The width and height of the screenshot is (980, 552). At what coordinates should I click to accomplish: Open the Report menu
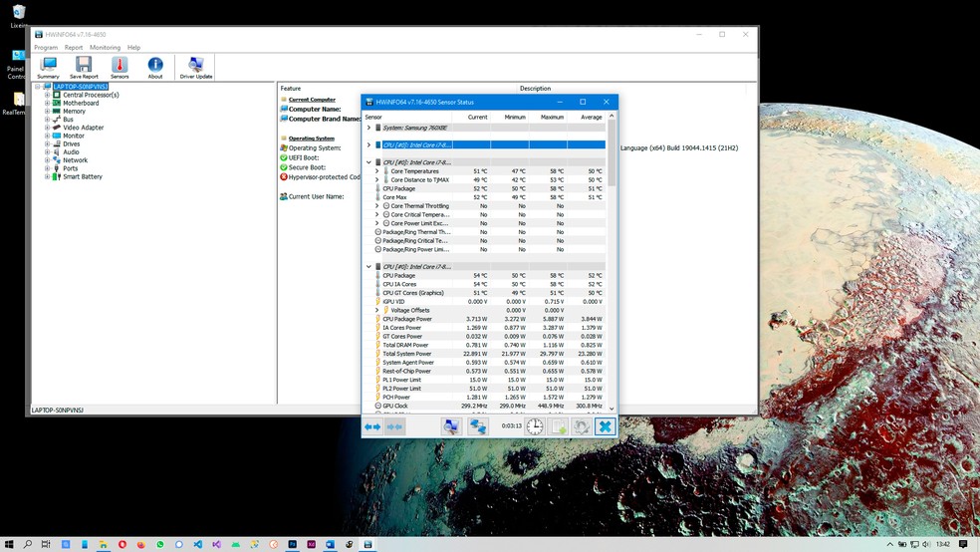(73, 48)
